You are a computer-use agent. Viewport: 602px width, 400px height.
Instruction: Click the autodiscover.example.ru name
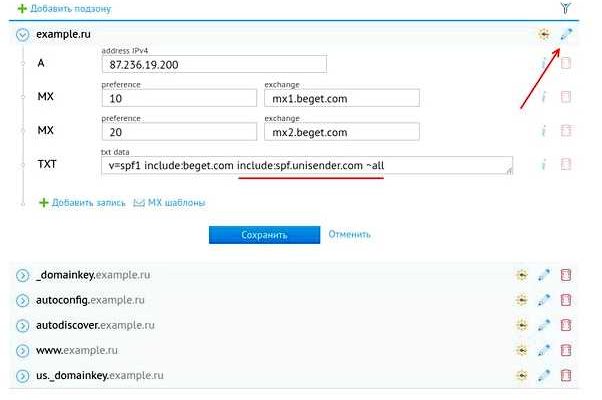coord(95,325)
